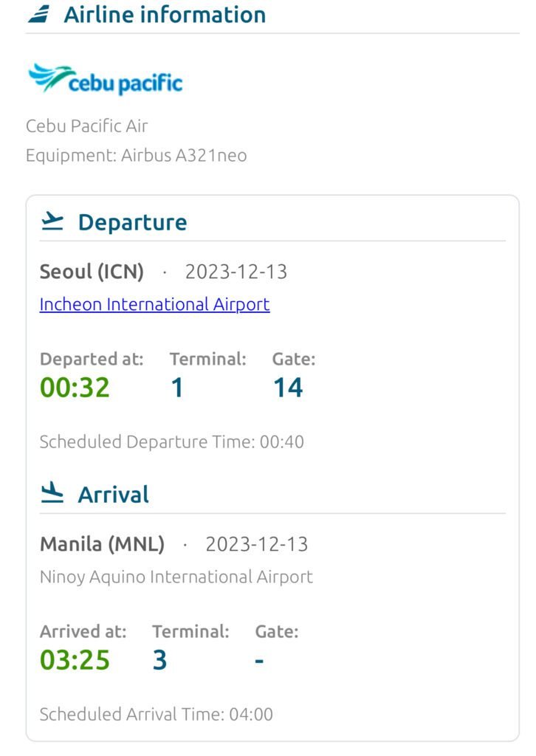This screenshot has height=756, width=536.
Task: Click the Scheduled Arrival Time 04:00 text
Action: click(x=156, y=714)
